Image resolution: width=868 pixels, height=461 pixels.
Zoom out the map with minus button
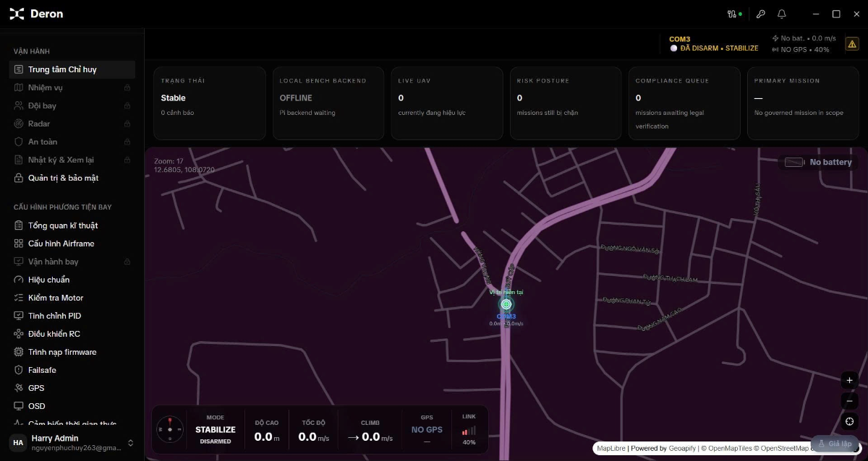point(850,400)
